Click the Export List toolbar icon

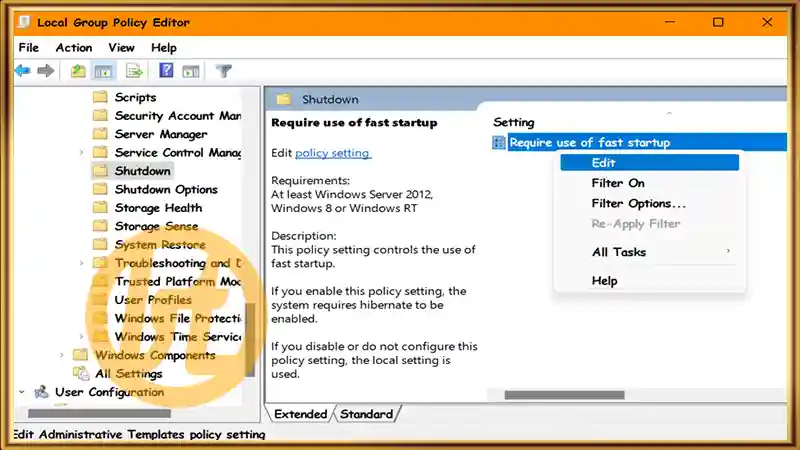pos(134,71)
